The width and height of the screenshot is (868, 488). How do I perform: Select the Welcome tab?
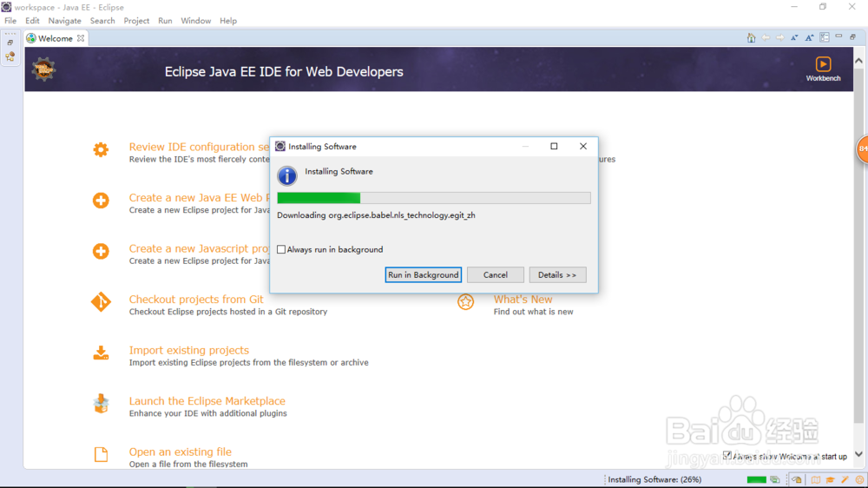[55, 38]
